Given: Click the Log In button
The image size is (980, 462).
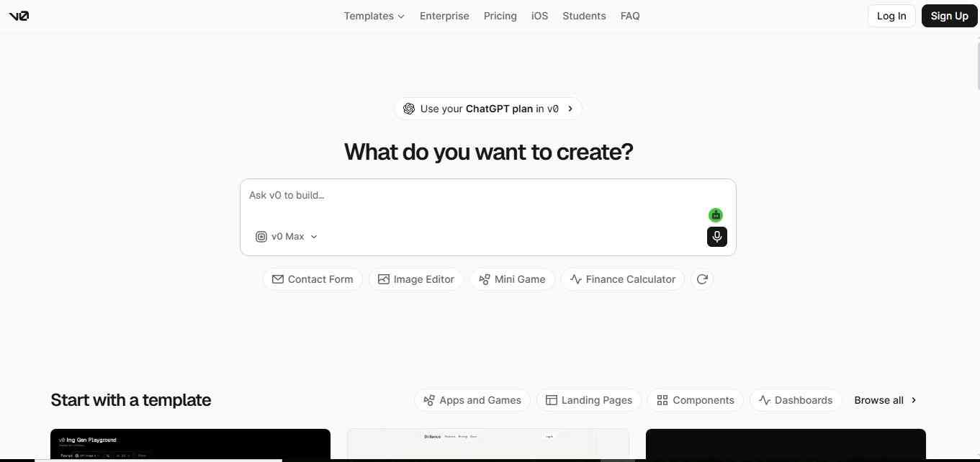Looking at the screenshot, I should point(891,16).
